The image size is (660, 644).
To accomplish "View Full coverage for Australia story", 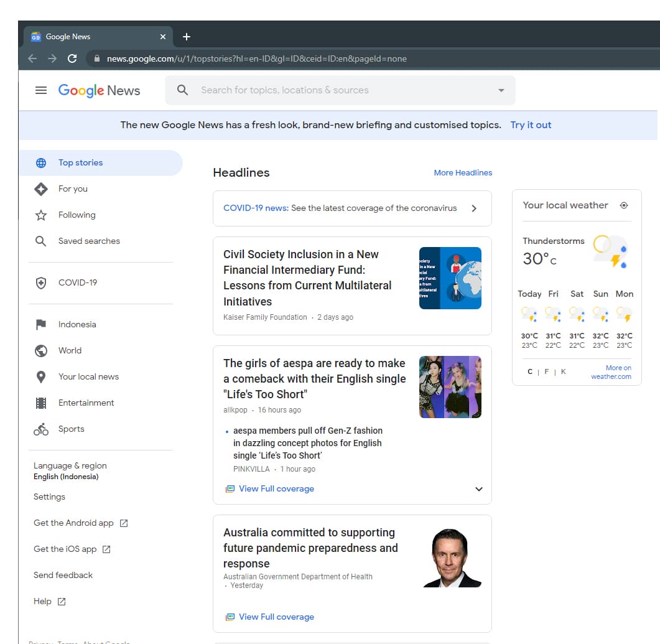I will click(x=276, y=617).
